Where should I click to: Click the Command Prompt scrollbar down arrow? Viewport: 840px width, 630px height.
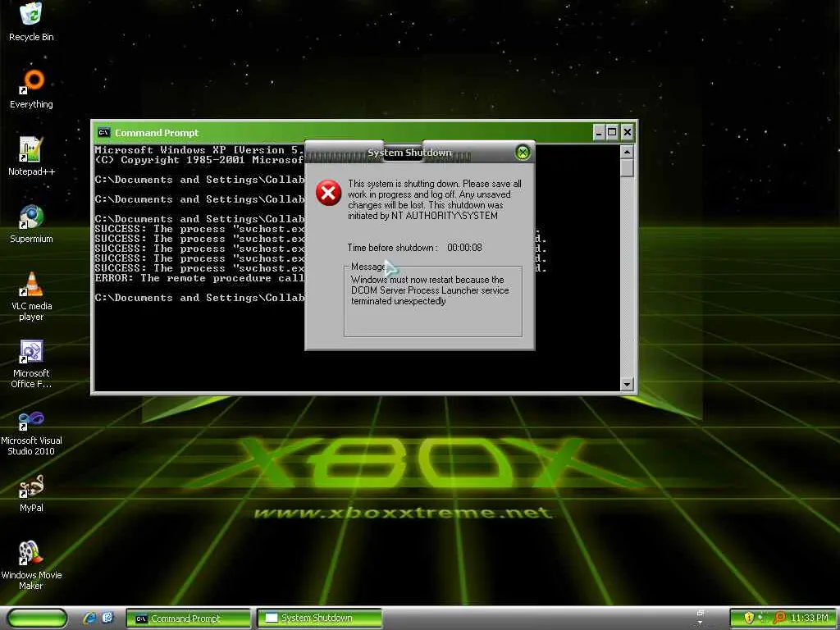[627, 384]
